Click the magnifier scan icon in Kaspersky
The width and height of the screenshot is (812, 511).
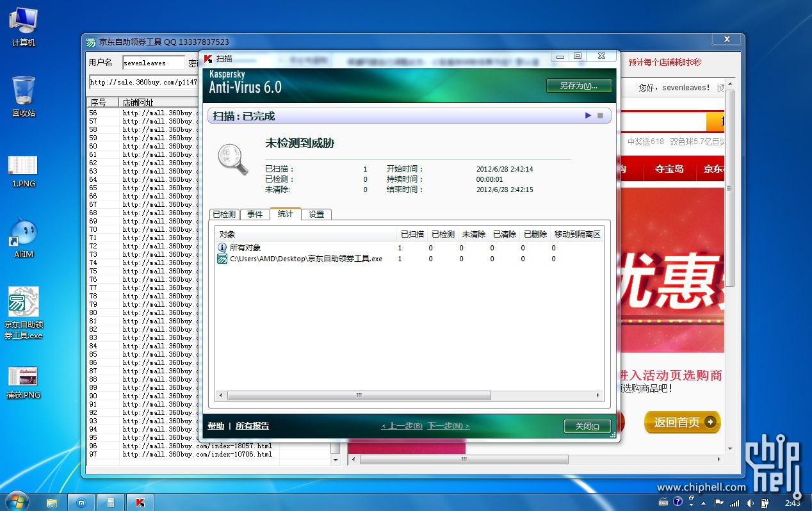232,159
